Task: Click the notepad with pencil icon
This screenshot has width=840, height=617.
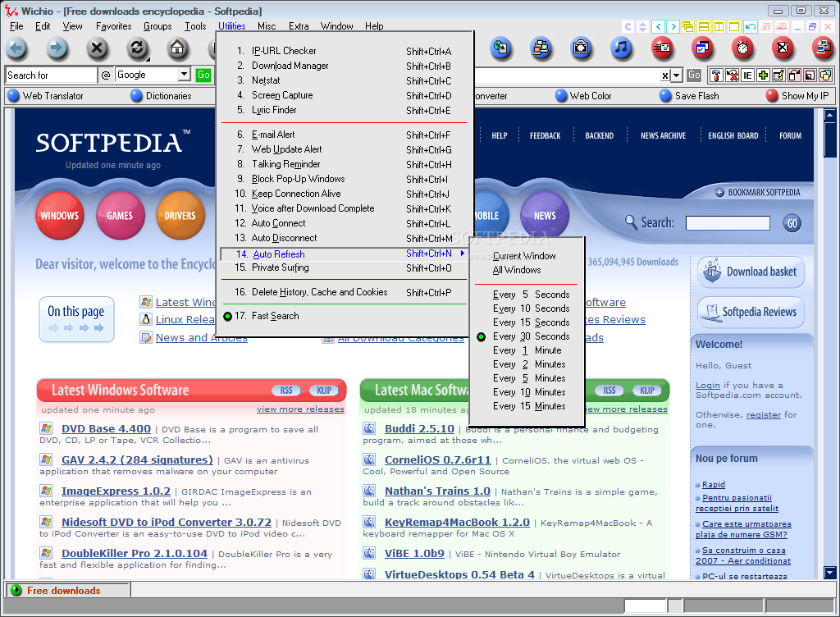Action: (x=779, y=75)
